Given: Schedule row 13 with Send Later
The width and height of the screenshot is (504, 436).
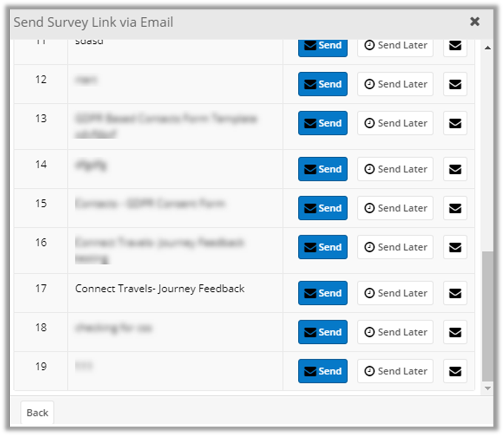Looking at the screenshot, I should 395,123.
